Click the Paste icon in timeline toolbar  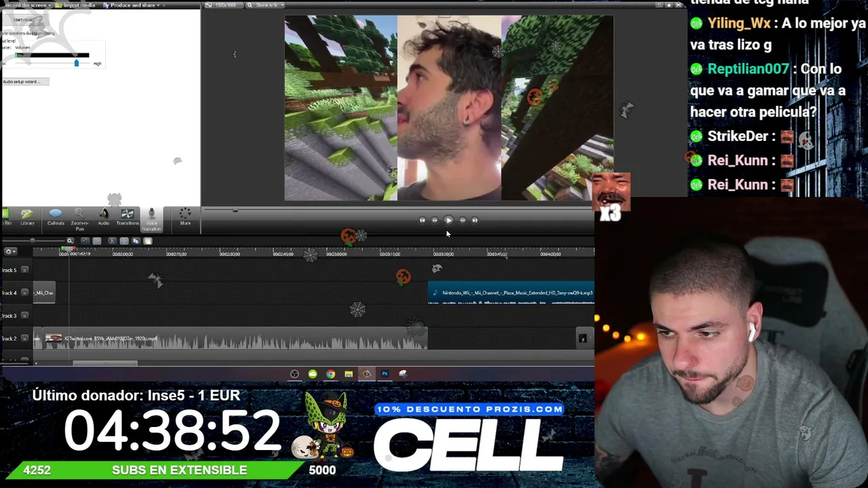tap(147, 241)
